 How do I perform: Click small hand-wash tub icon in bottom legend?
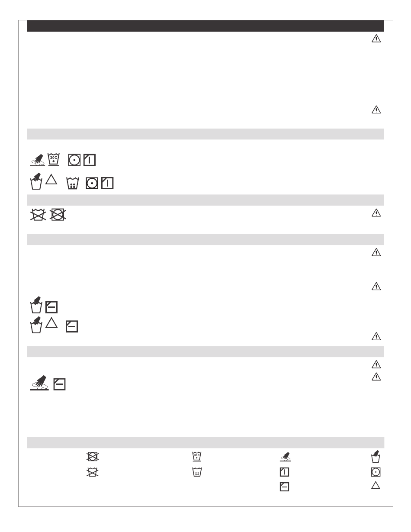pyautogui.click(x=376, y=456)
